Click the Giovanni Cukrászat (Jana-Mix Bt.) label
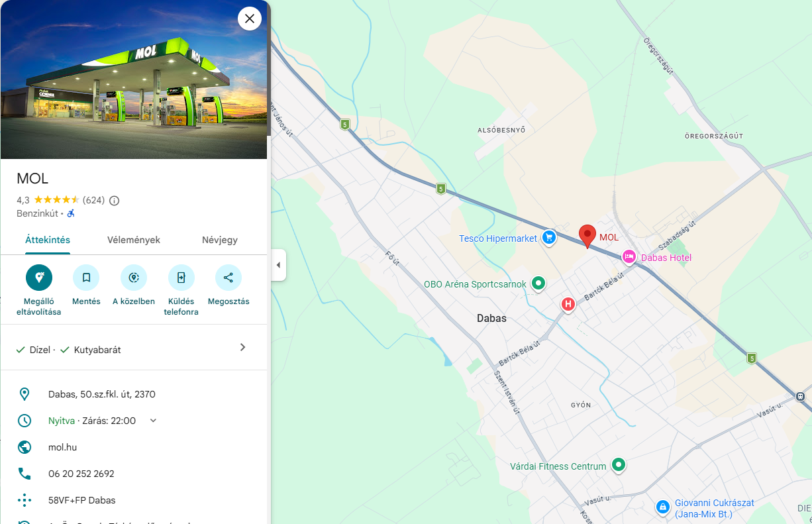 [x=715, y=508]
